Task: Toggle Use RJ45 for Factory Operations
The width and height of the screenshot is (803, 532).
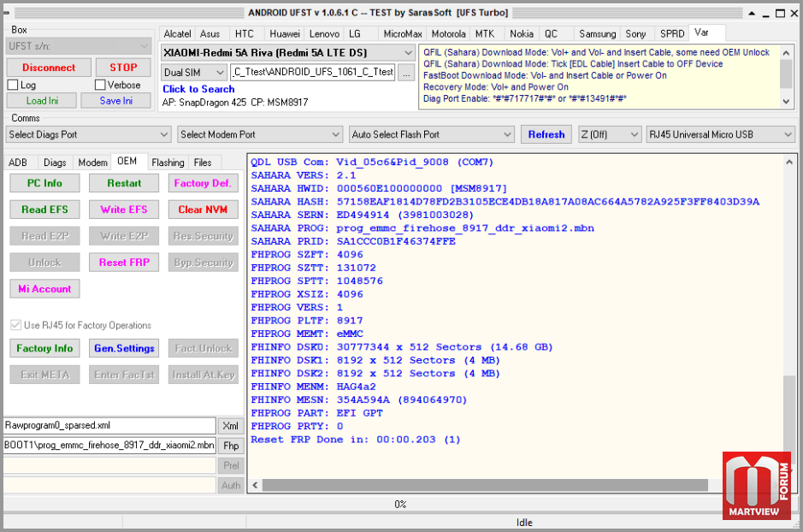Action: point(16,325)
